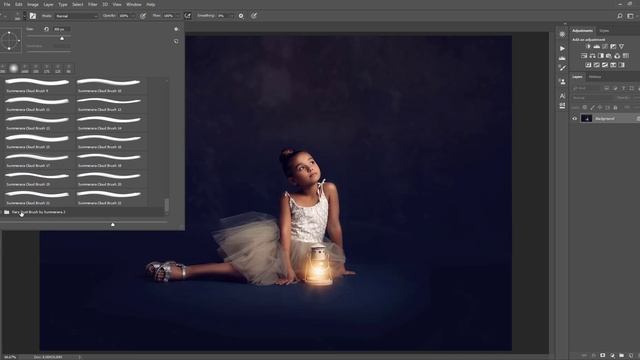Open the layer blend mode dropdown
Viewport: 640px width, 360px height.
click(x=592, y=98)
